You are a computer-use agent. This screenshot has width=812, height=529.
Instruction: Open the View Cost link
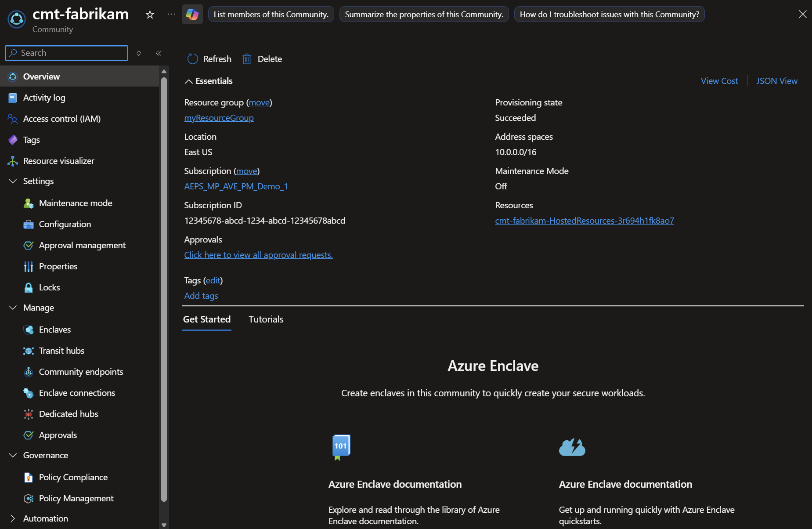(719, 81)
